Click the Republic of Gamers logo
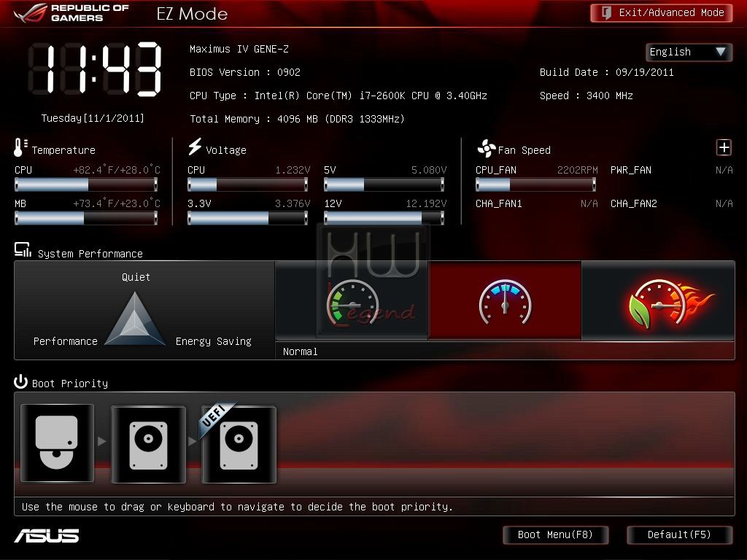This screenshot has width=747, height=560. click(71, 13)
